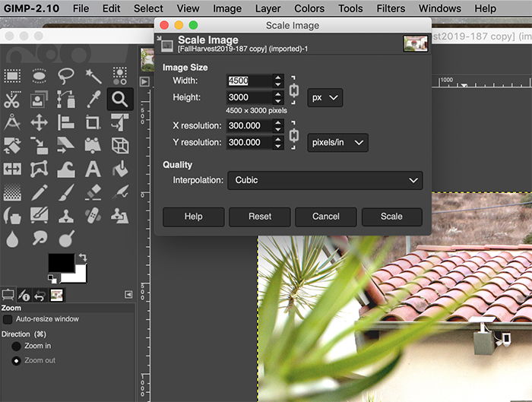The image size is (532, 402).
Task: Pick the Scissors Select tool
Action: click(x=12, y=99)
